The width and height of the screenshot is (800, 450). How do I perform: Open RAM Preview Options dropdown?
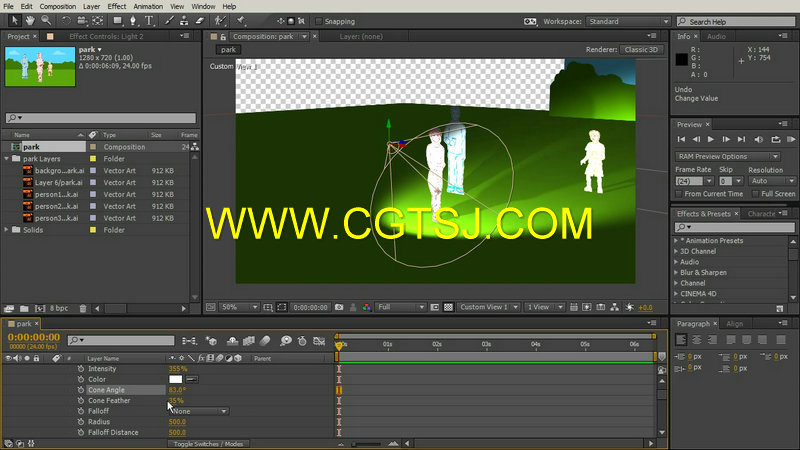(x=727, y=157)
